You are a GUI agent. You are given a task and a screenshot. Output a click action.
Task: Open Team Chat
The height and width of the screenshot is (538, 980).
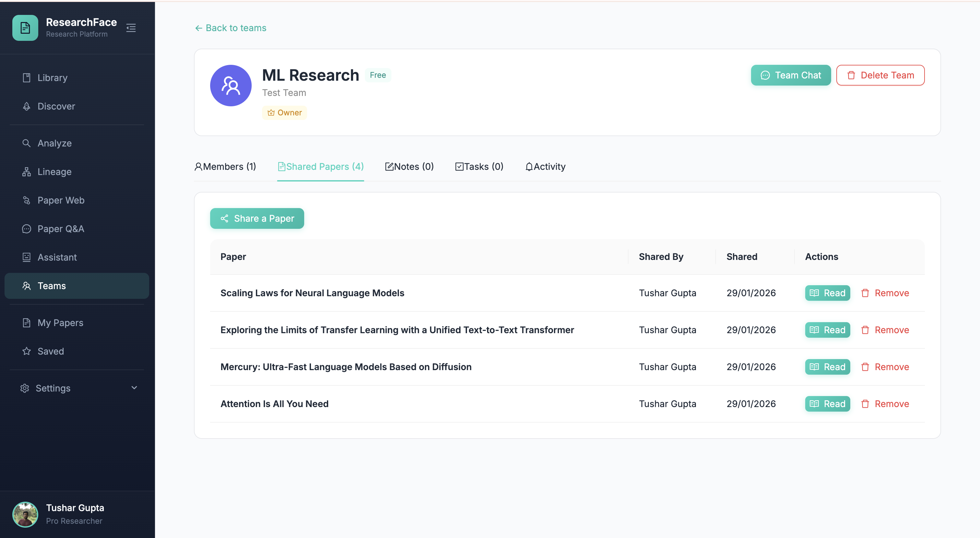tap(791, 75)
